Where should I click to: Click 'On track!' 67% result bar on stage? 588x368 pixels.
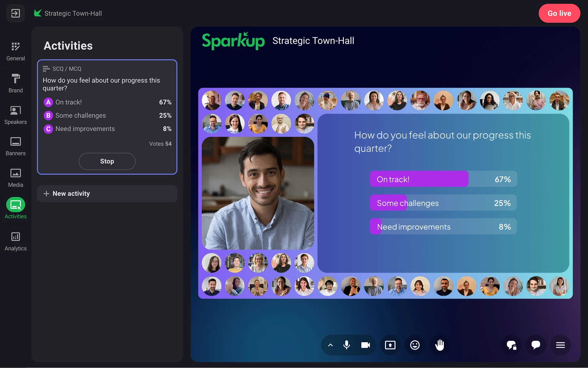pyautogui.click(x=443, y=179)
